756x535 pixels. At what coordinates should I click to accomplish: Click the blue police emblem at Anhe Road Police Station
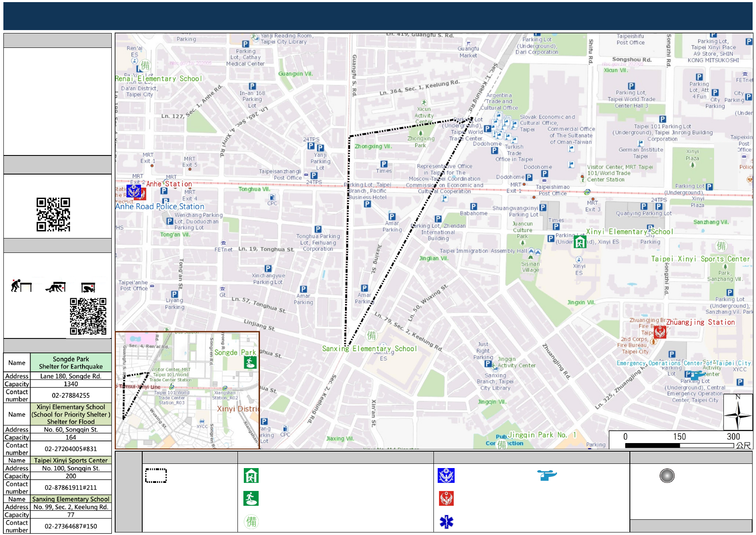[134, 191]
